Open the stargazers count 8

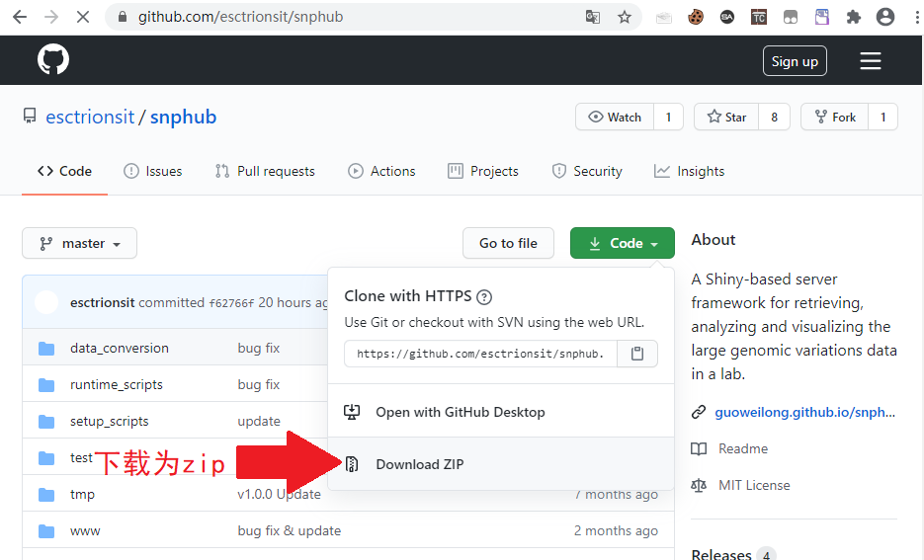click(x=775, y=117)
